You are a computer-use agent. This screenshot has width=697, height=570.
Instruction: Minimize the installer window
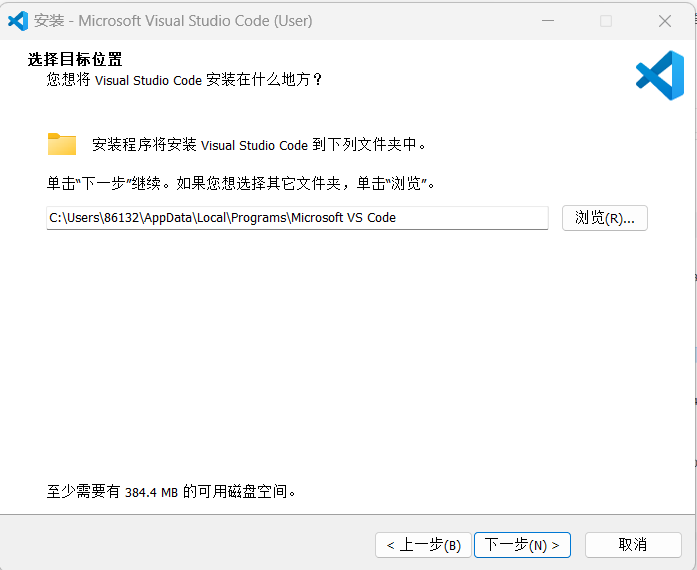pos(548,20)
